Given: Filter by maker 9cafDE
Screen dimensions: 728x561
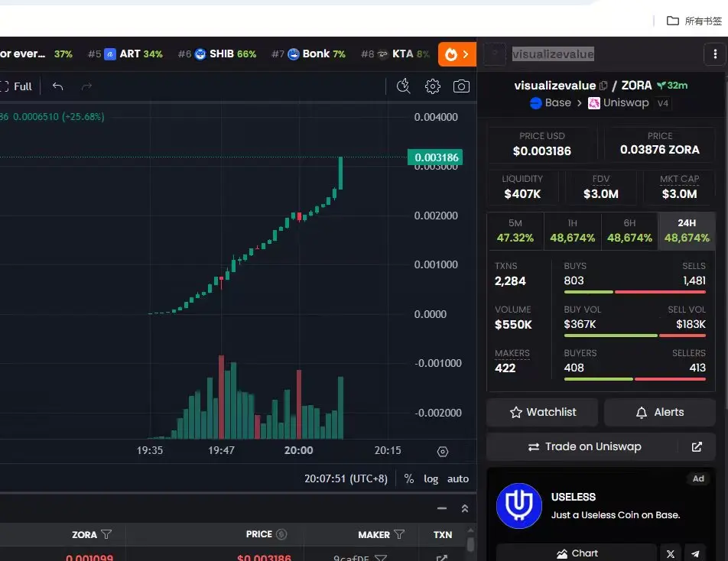Looking at the screenshot, I should (381, 558).
